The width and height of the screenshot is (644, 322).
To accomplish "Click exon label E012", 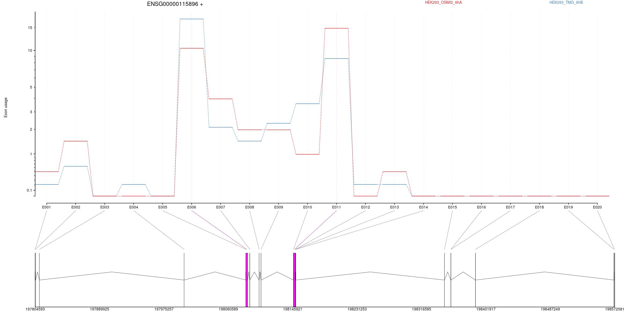I will click(x=365, y=207).
